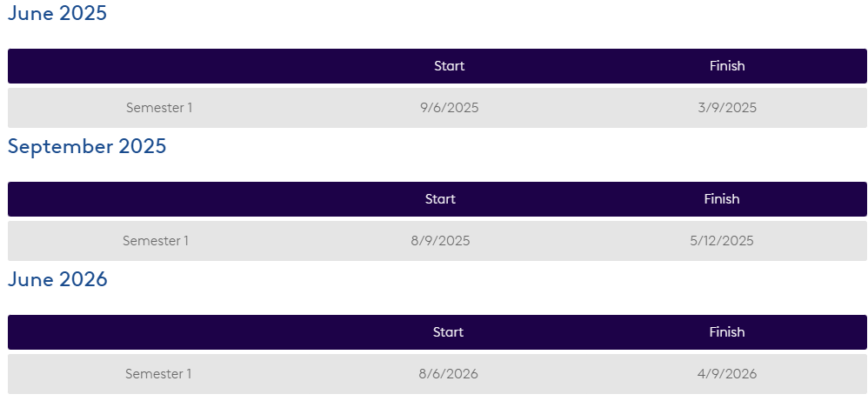Select Start column header under June 2025
Image resolution: width=868 pixels, height=401 pixels.
[x=449, y=66]
